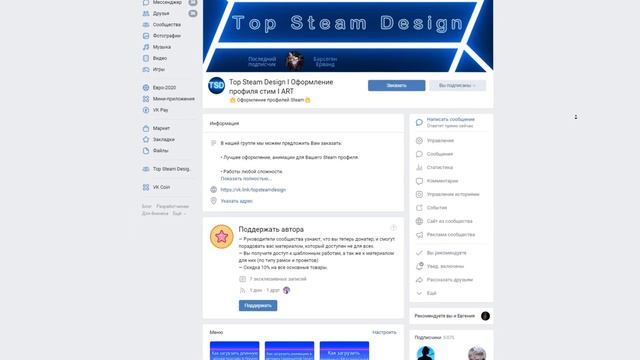Click the Разработчикам footer link

coord(173,207)
